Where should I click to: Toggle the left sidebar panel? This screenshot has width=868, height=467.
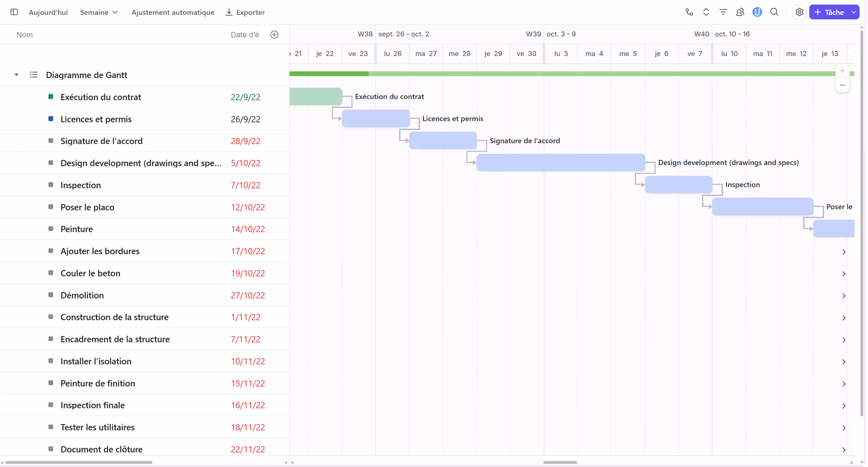point(14,12)
